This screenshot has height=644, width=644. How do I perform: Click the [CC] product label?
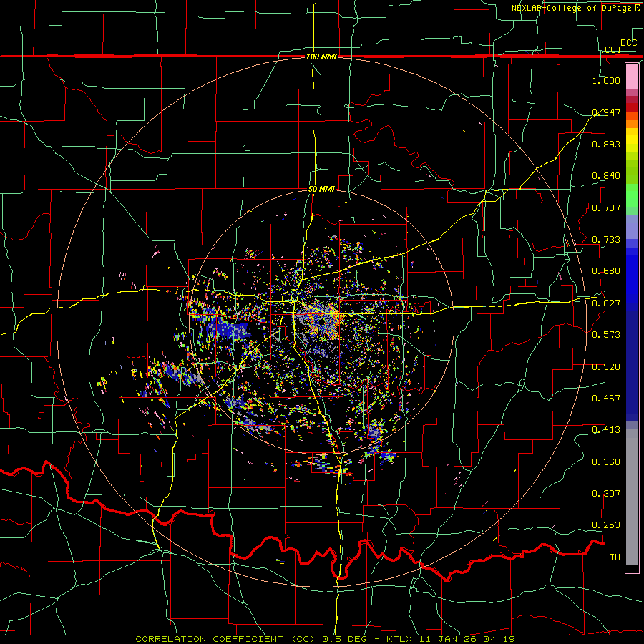[611, 49]
